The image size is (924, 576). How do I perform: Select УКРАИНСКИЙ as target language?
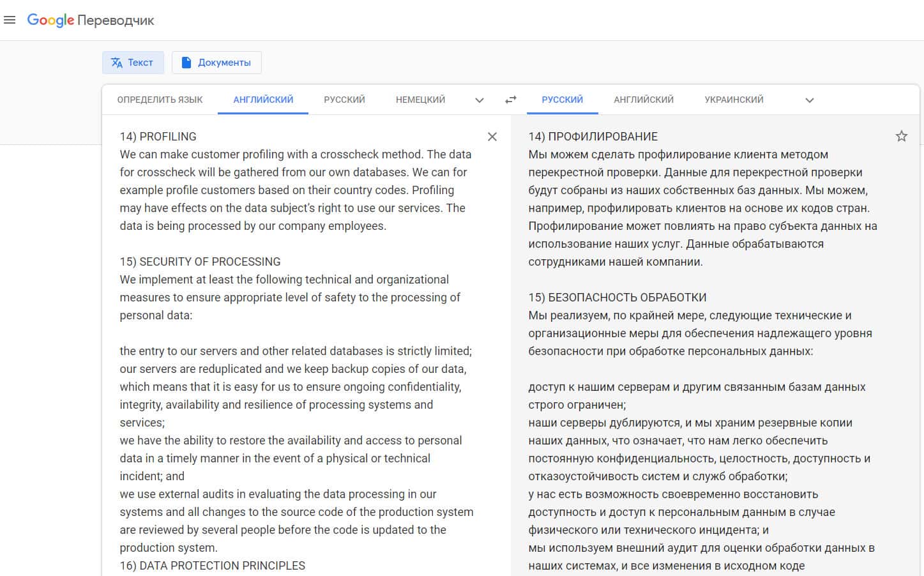coord(734,100)
